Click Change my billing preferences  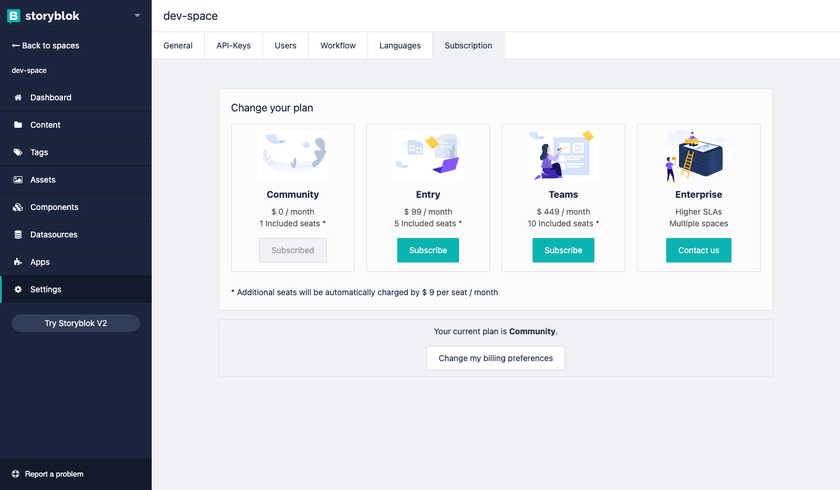tap(496, 358)
